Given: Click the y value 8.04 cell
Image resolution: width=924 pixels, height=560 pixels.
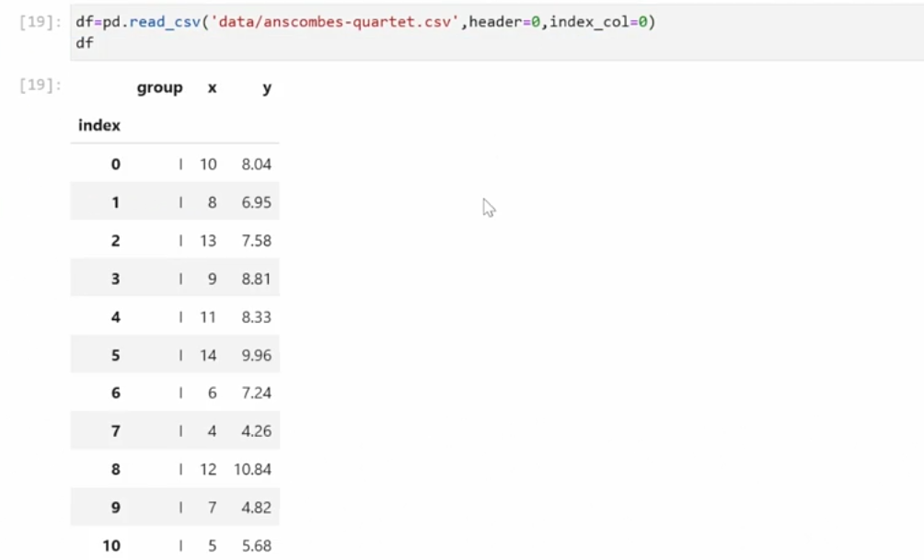Looking at the screenshot, I should [256, 165].
